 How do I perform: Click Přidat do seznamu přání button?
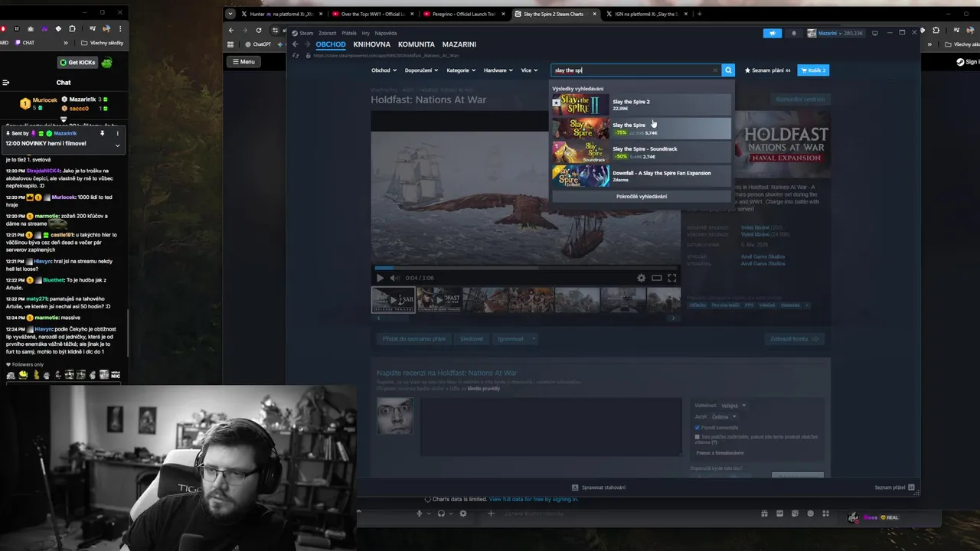[x=414, y=339]
